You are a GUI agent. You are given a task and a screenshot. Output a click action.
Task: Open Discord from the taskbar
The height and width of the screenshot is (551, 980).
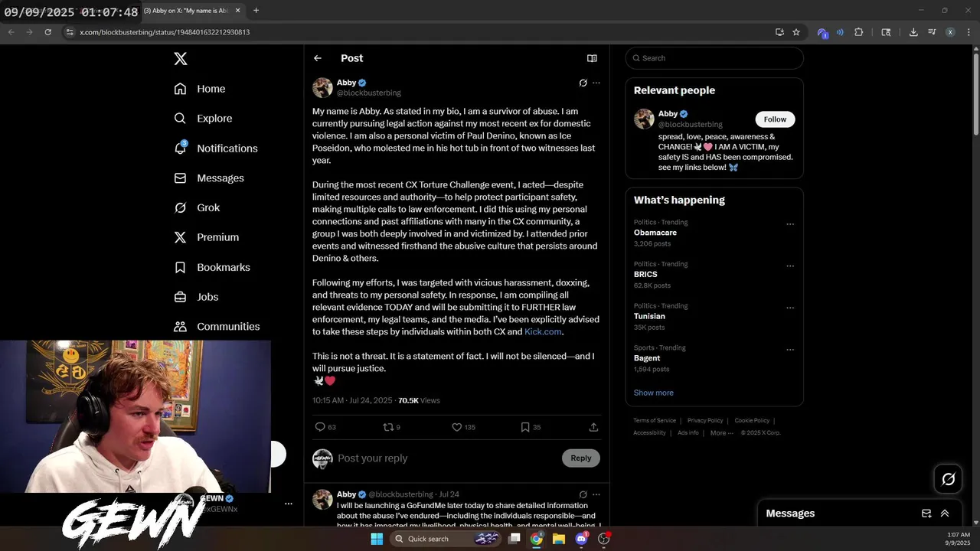[581, 539]
